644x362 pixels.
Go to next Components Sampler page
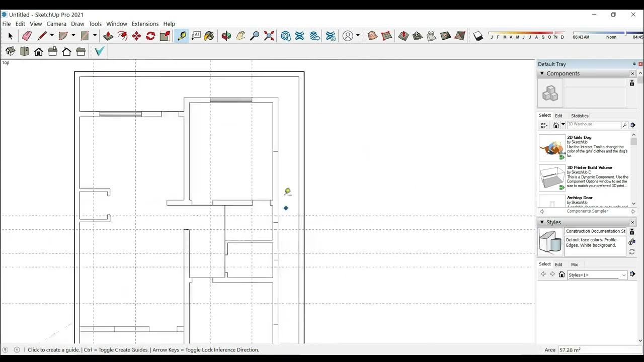[633, 212]
